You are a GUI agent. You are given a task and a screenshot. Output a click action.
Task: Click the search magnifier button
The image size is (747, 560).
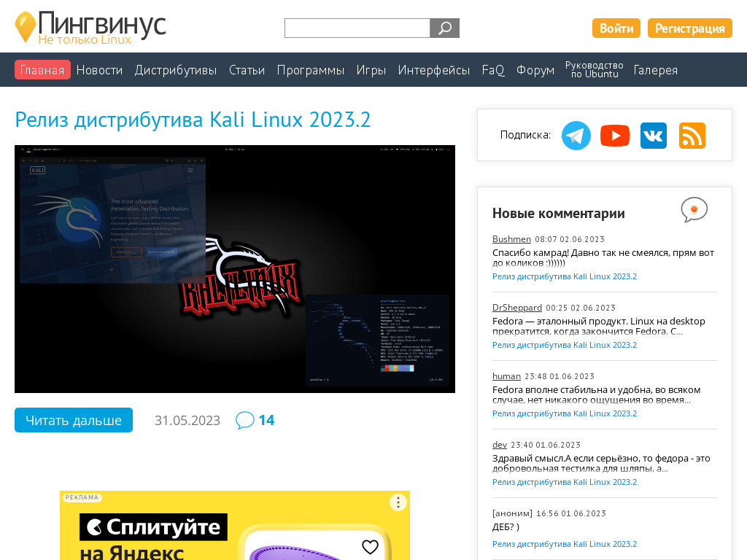(444, 28)
